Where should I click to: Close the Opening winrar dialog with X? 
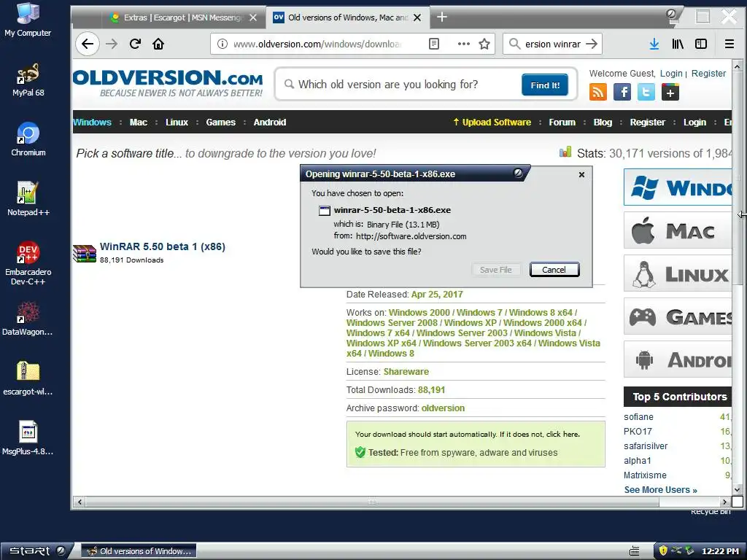pos(581,175)
